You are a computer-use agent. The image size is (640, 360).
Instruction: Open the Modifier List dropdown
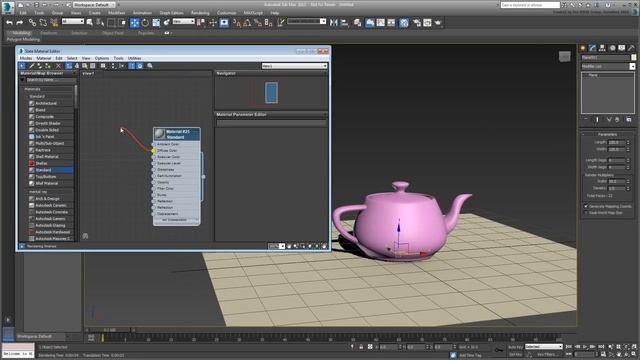click(608, 66)
